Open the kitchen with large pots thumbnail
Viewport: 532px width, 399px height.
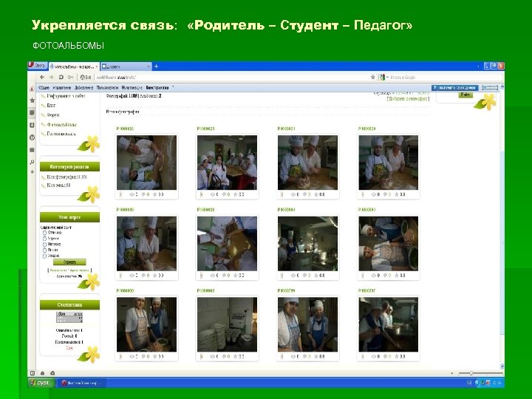coord(307,244)
